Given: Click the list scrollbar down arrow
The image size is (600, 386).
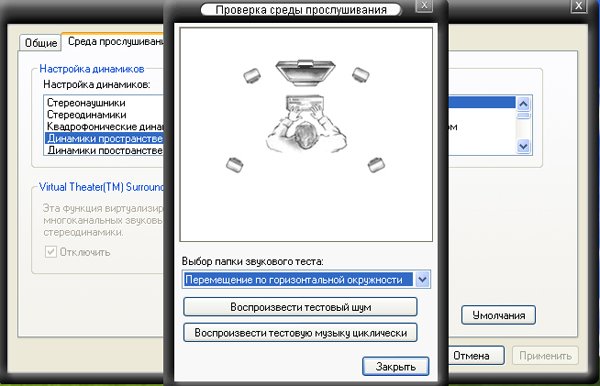Looking at the screenshot, I should (523, 146).
